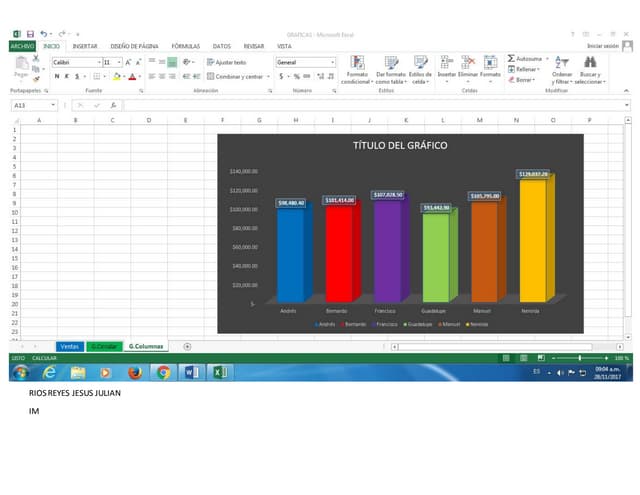Toggle bold N formatting
The height and width of the screenshot is (495, 640).
[57, 76]
